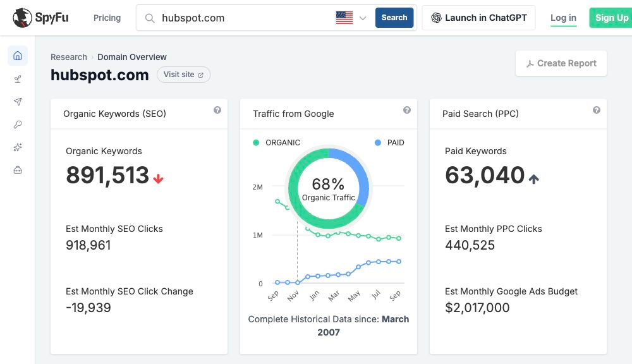Click the ChatGPT logo icon
The width and height of the screenshot is (632, 364).
click(x=436, y=18)
